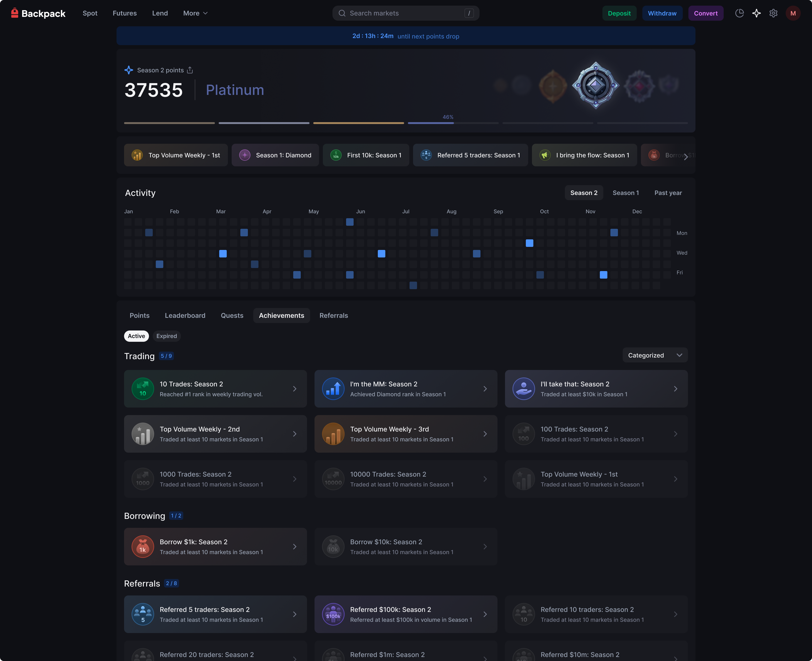Switch activity view to Past year

(x=668, y=193)
